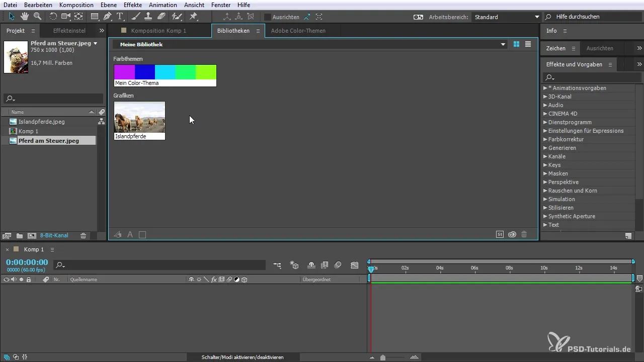The height and width of the screenshot is (362, 644).
Task: Select the Rectangle shape tool
Action: (x=95, y=17)
